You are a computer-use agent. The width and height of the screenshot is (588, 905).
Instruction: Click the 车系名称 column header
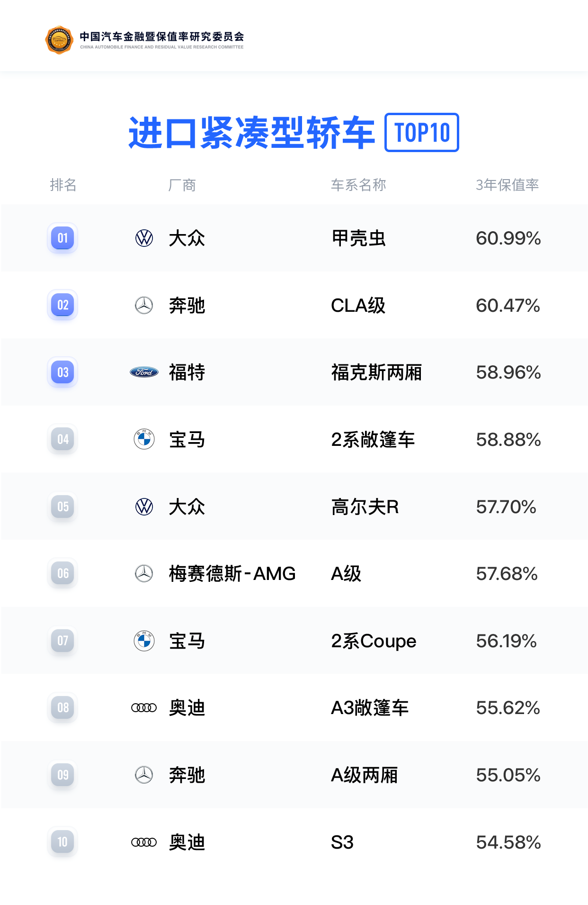pos(358,185)
